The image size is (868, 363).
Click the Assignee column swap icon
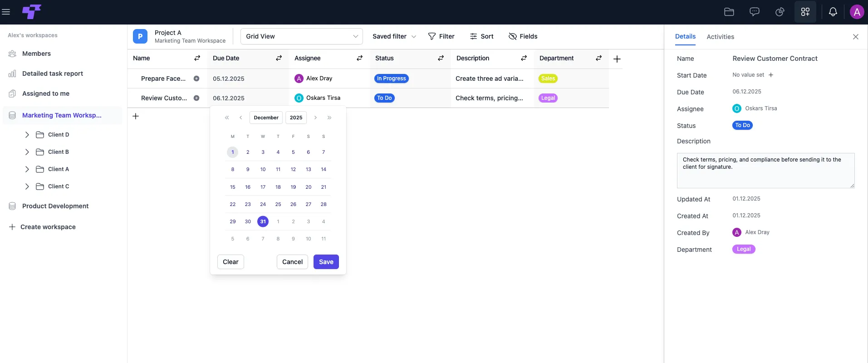tap(359, 58)
